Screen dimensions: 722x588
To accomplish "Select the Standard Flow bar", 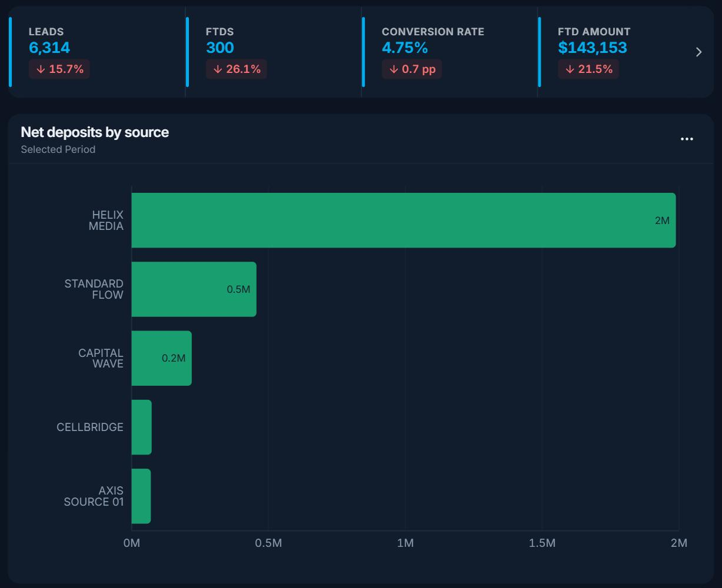I will [194, 289].
